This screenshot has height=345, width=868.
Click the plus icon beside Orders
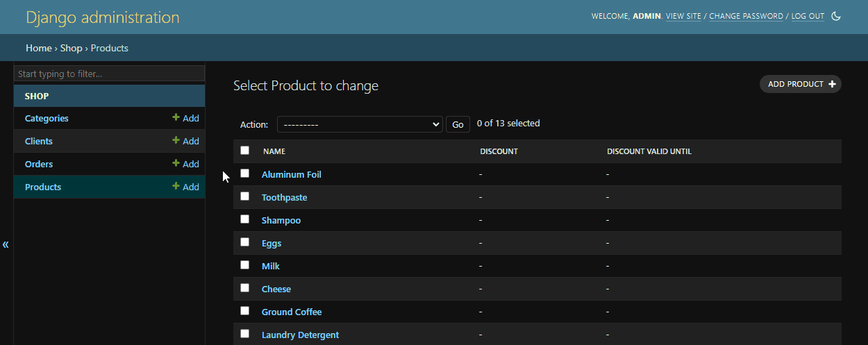(176, 164)
